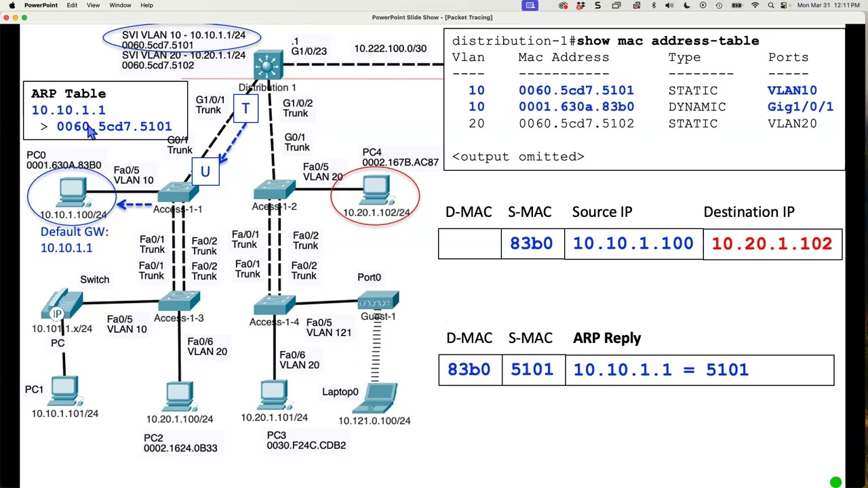
Task: Click the 10.10.1.1 = 5101 cell
Action: (700, 370)
